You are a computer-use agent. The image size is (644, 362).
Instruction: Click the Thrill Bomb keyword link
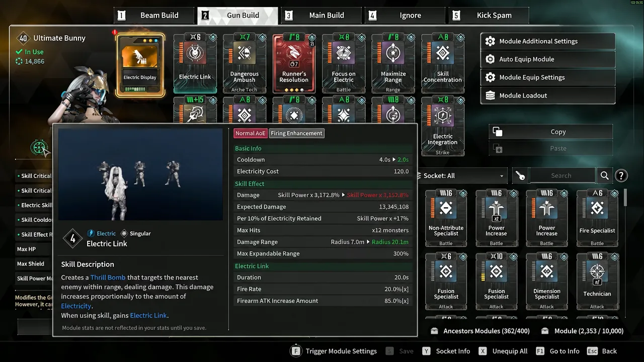(109, 278)
